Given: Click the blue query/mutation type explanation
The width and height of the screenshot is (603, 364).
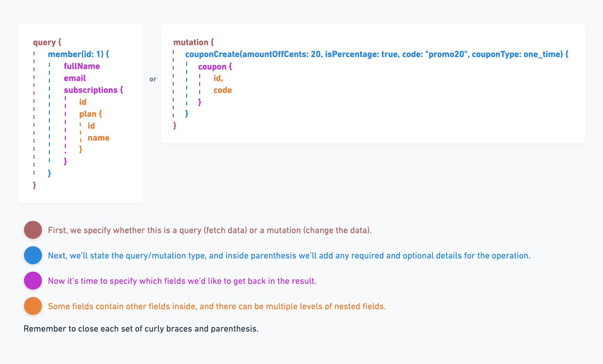Looking at the screenshot, I should 289,256.
